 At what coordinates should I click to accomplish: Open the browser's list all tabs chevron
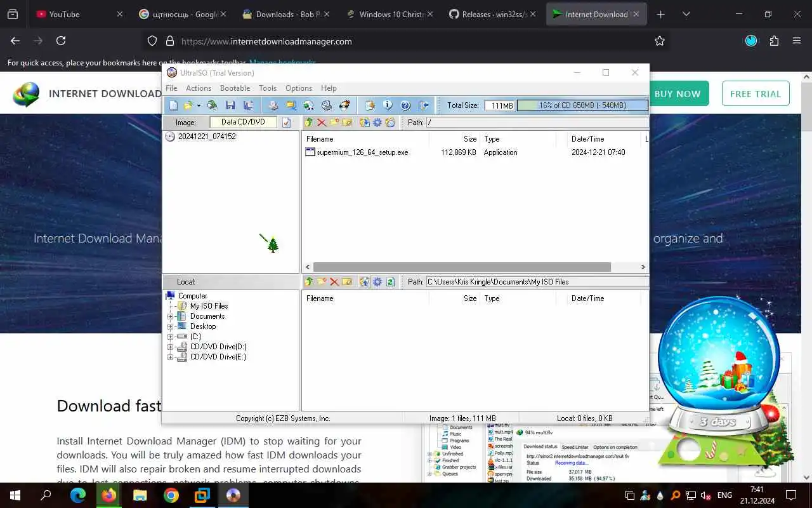686,14
